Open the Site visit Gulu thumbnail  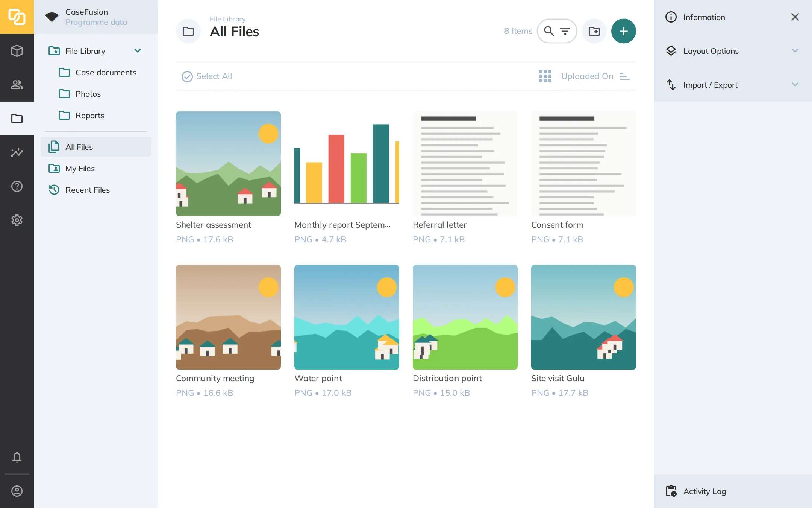pyautogui.click(x=583, y=317)
